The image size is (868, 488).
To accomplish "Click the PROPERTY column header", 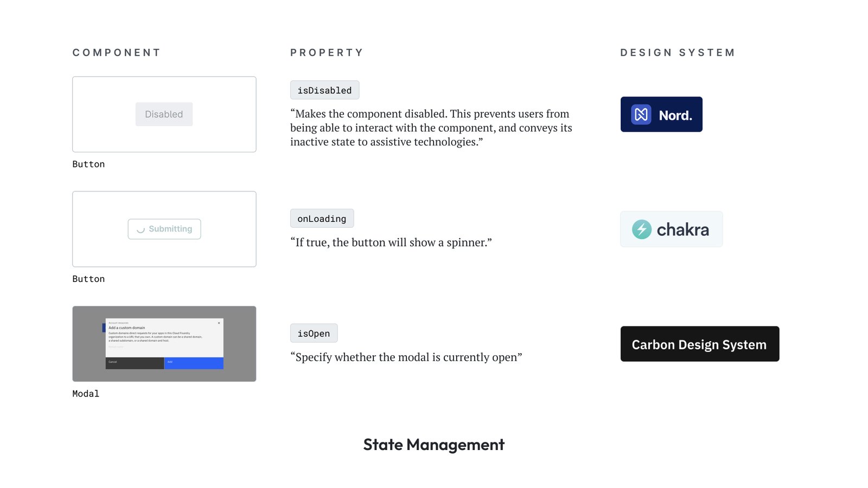I will pos(327,53).
